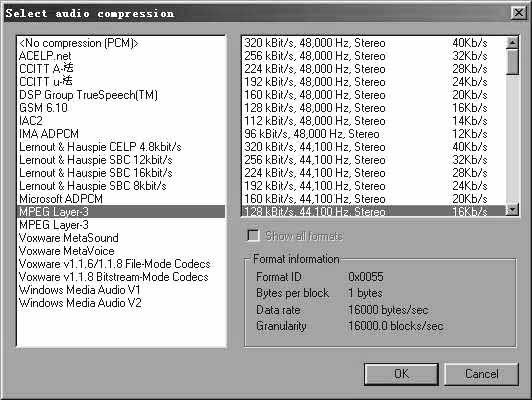
Task: Select Voxware MetaSound codec
Action: click(121, 238)
